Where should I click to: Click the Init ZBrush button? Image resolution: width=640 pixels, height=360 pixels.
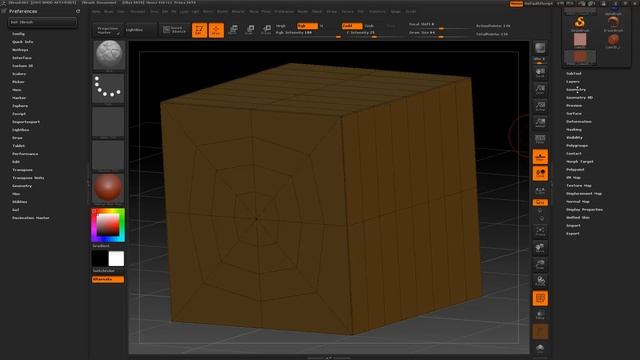(x=42, y=22)
